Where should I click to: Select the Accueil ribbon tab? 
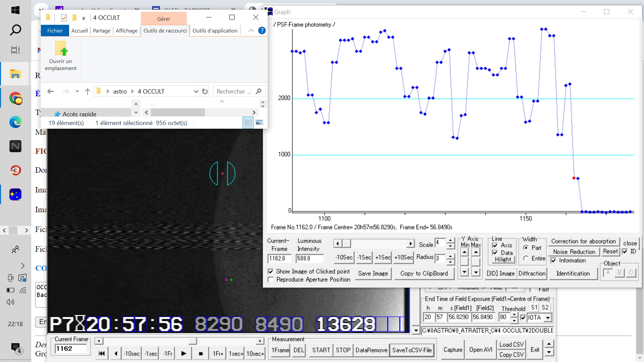[79, 31]
